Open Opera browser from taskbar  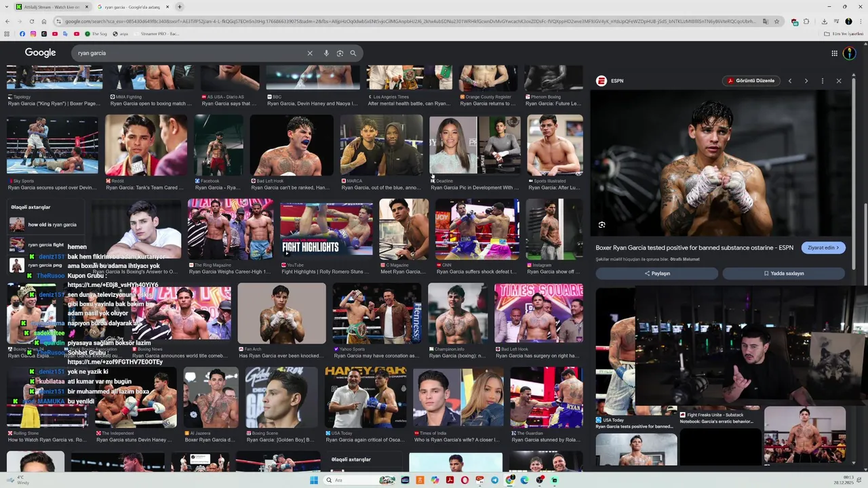coord(465,480)
